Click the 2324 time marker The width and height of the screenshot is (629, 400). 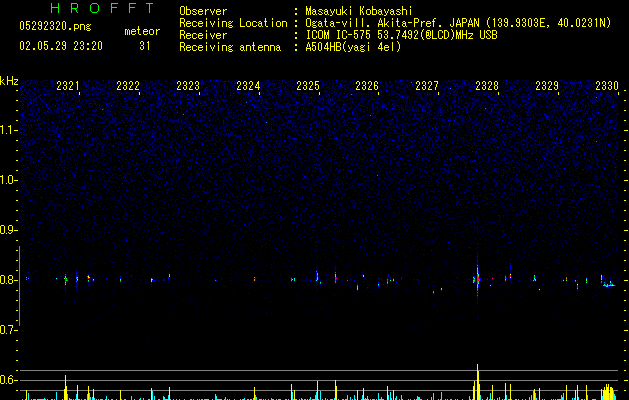pyautogui.click(x=248, y=85)
